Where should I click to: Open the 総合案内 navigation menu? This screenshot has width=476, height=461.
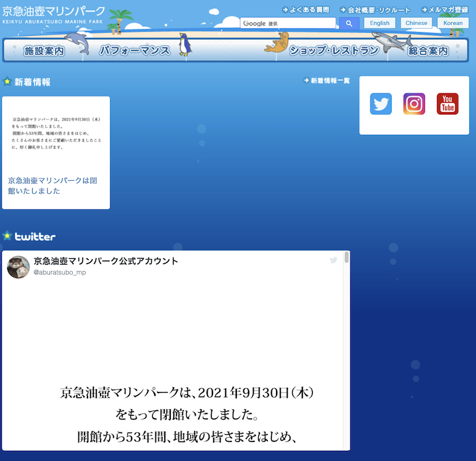tap(428, 51)
